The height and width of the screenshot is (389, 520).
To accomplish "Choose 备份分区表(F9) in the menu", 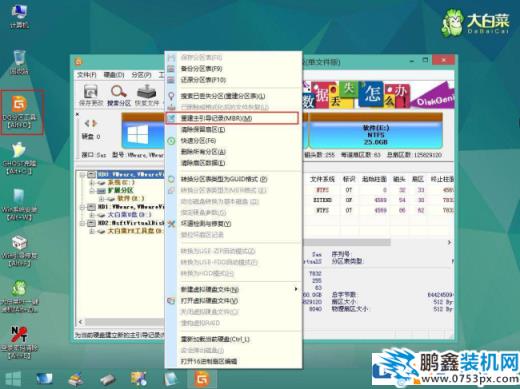I will (233, 69).
